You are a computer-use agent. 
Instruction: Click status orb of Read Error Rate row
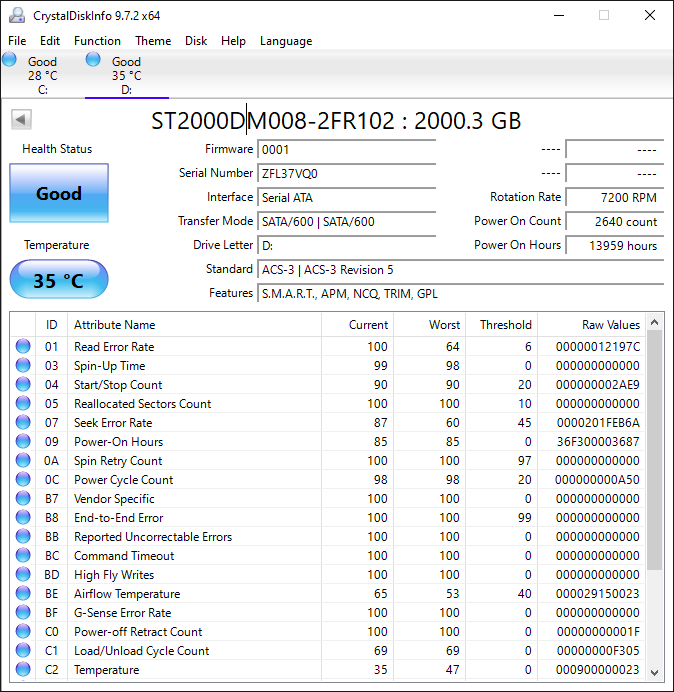[23, 346]
